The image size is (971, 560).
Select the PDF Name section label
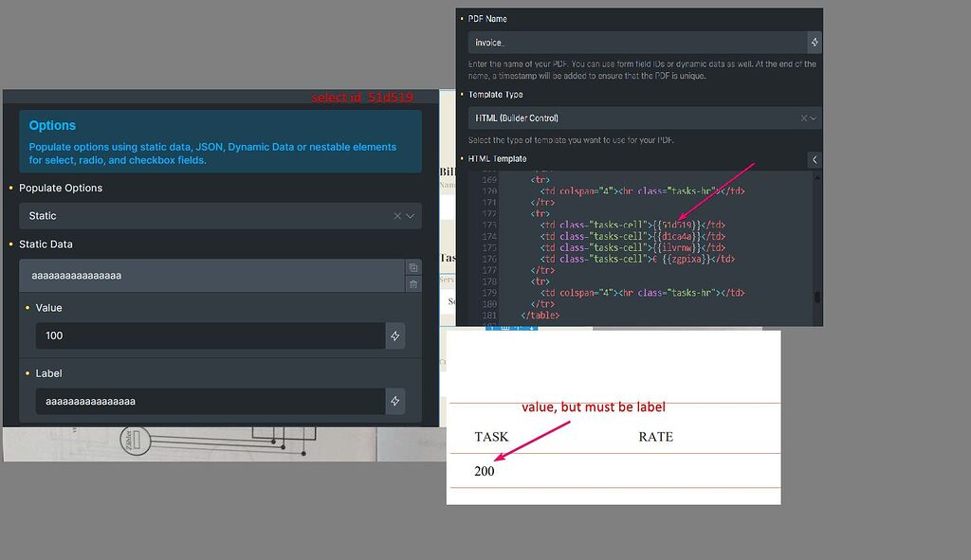(x=485, y=18)
